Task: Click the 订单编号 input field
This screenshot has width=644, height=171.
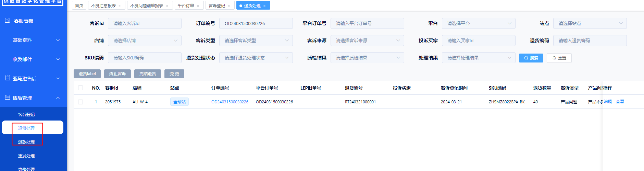Action: (x=256, y=23)
